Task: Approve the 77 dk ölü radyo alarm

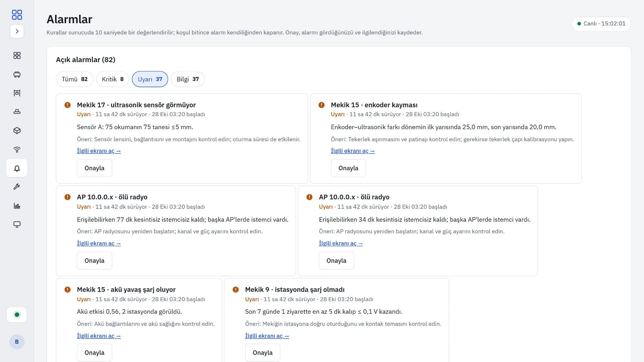Action: point(95,261)
